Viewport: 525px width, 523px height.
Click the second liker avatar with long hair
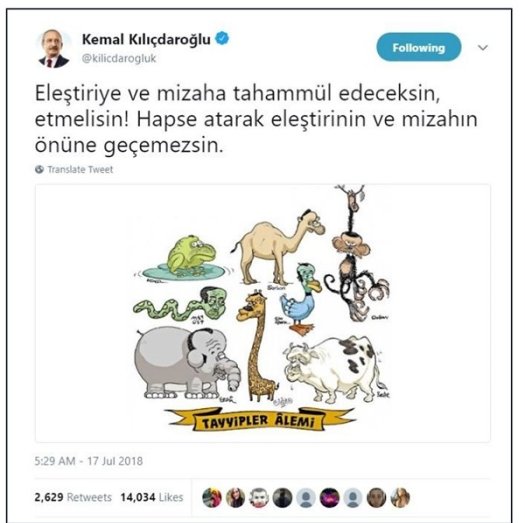pyautogui.click(x=235, y=498)
